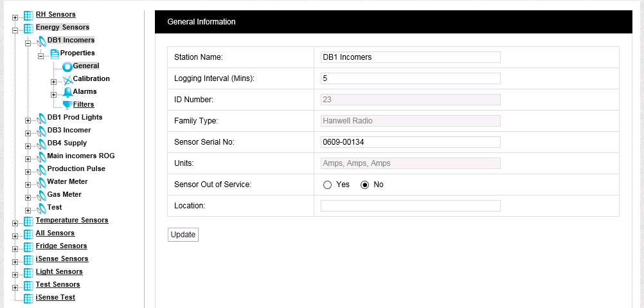Expand the Calibration node
The width and height of the screenshot is (644, 308).
[54, 82]
